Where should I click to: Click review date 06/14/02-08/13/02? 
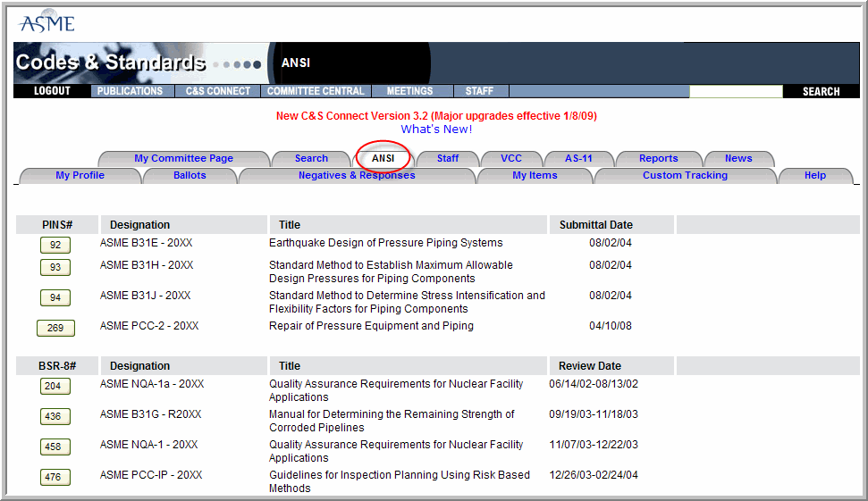point(594,384)
